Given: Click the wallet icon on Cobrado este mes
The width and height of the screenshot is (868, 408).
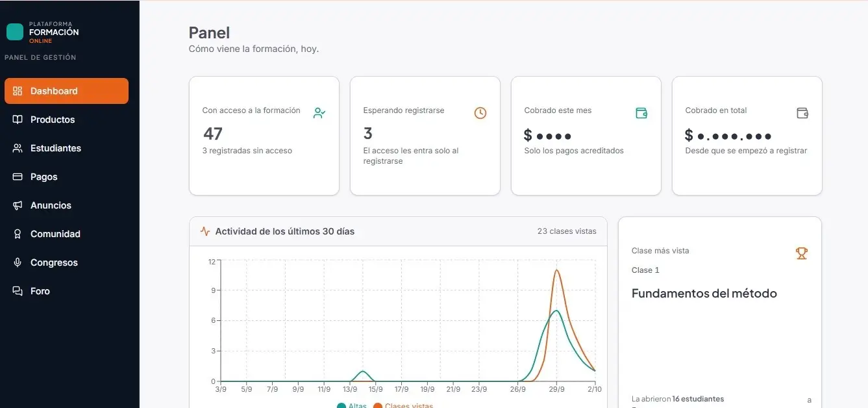Looking at the screenshot, I should click(641, 113).
